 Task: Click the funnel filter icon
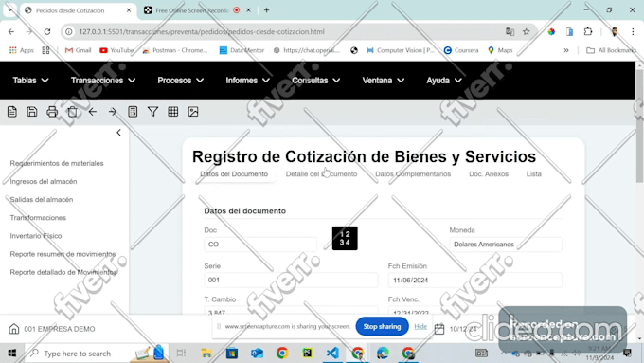pyautogui.click(x=152, y=112)
